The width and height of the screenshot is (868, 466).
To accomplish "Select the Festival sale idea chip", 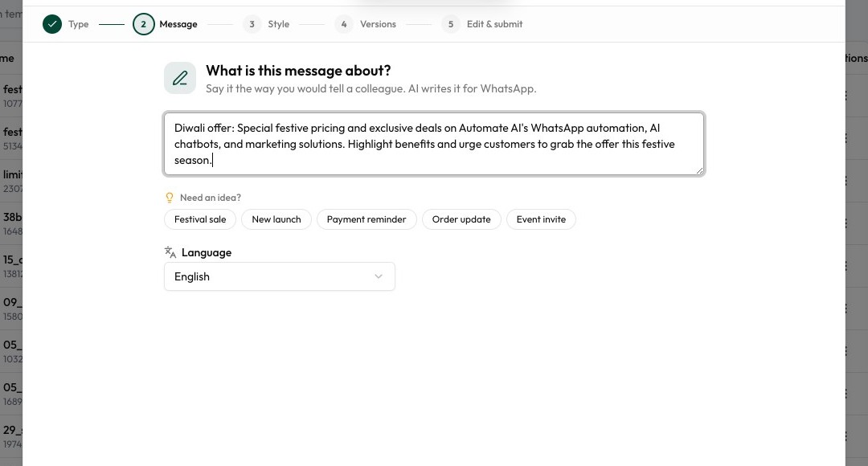I will pos(200,219).
